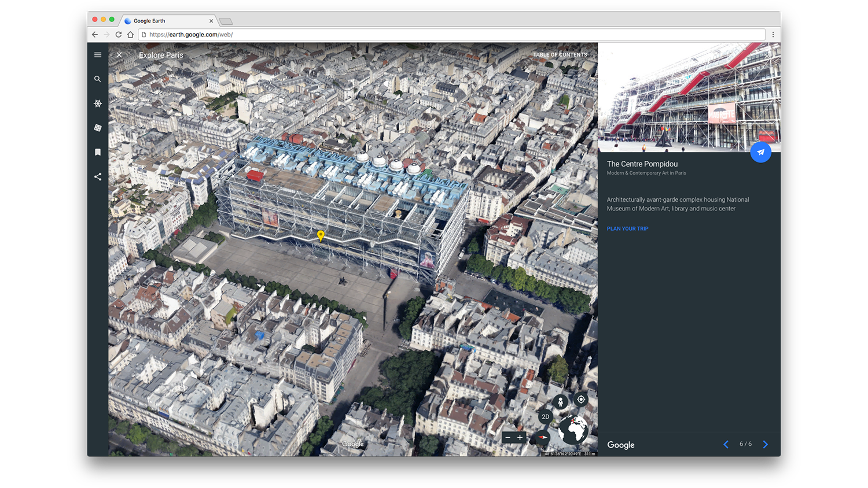Click the green macOS fullscreen button

pos(112,20)
